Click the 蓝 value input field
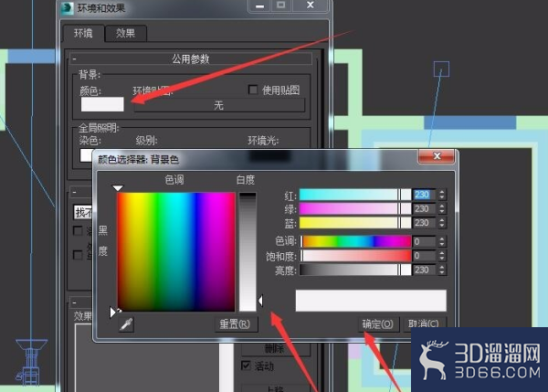548x392 pixels. click(x=424, y=223)
